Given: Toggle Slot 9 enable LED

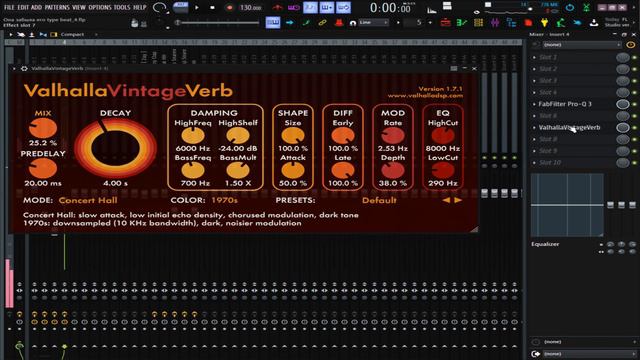Looking at the screenshot, I should click(634, 151).
